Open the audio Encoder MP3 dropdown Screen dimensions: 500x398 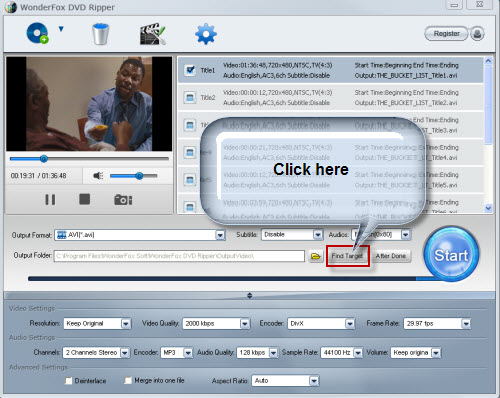click(177, 353)
